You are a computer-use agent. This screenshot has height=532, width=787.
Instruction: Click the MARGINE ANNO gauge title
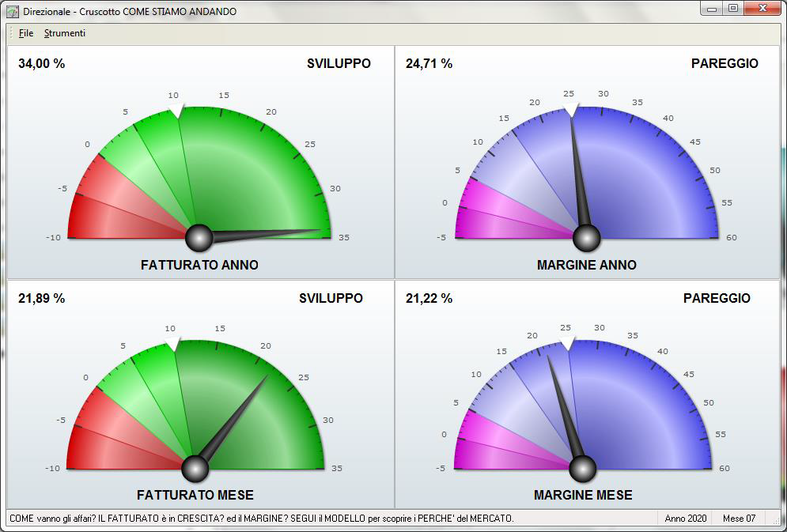587,265
